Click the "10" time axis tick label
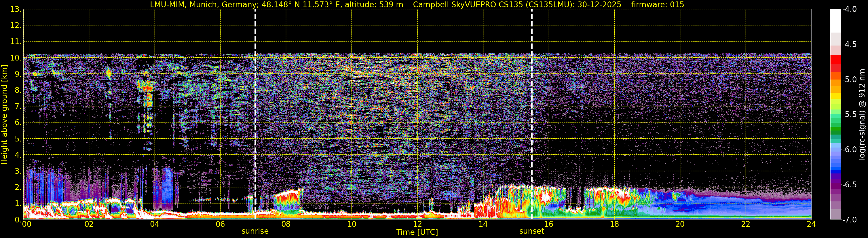This screenshot has width=868, height=238. [352, 224]
